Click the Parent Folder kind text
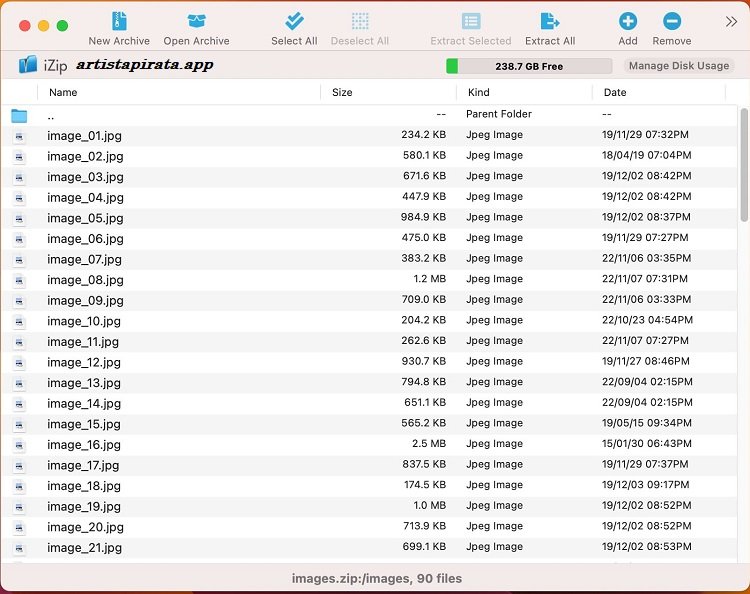750x594 pixels. 499,114
